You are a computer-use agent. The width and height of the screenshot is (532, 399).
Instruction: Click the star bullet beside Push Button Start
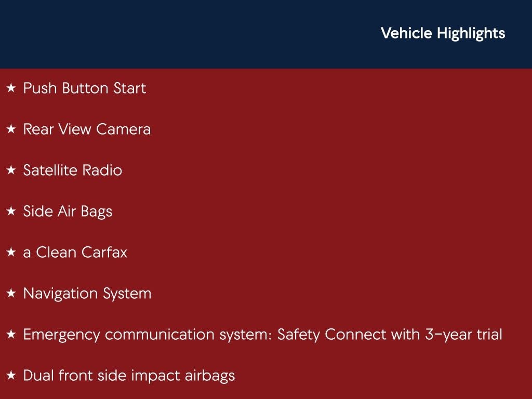click(x=11, y=89)
